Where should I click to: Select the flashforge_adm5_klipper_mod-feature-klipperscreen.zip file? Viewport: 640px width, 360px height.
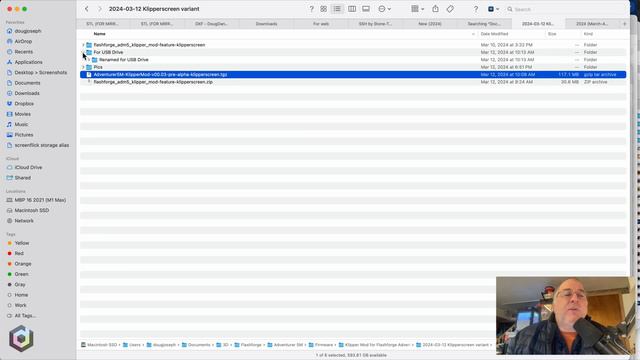[x=353, y=82]
